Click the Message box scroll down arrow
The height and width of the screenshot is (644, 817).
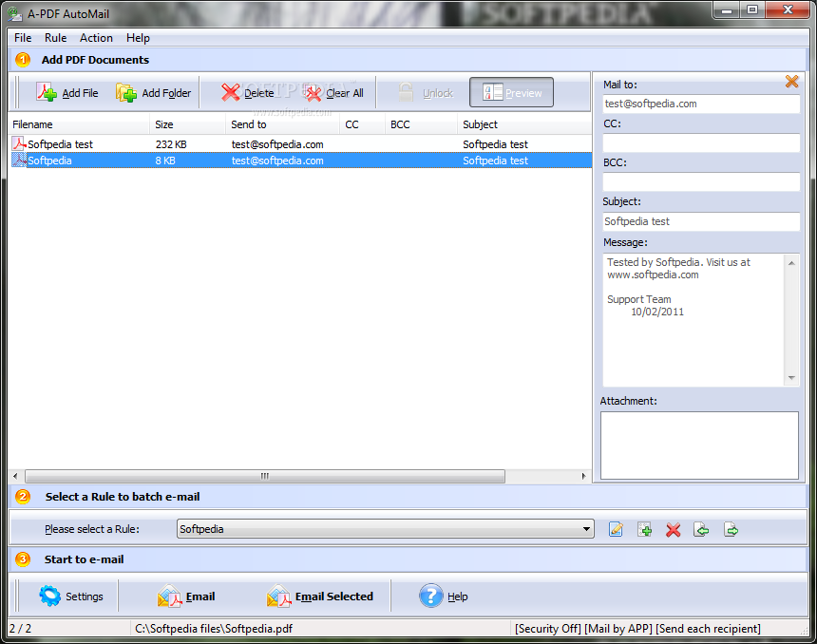tap(791, 378)
